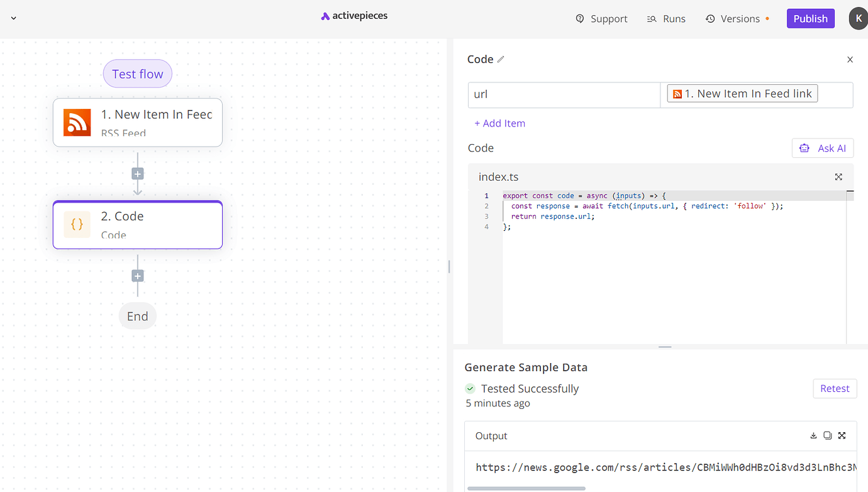The height and width of the screenshot is (492, 868).
Task: Click the robot icon next to Ask AI
Action: point(804,148)
